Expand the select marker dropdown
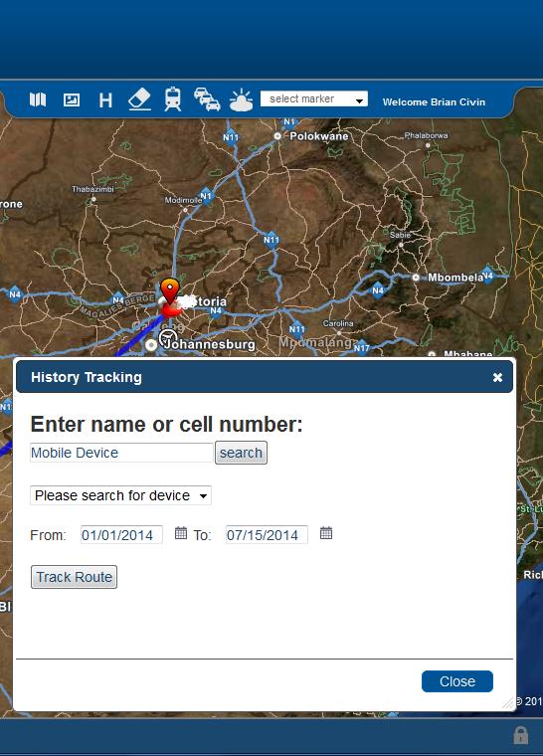The width and height of the screenshot is (543, 756). pos(314,98)
